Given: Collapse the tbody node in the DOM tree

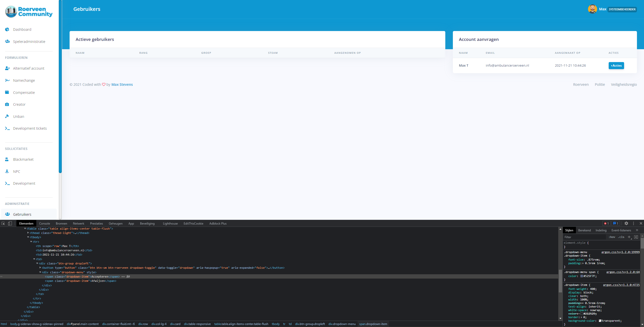Looking at the screenshot, I should (x=28, y=237).
